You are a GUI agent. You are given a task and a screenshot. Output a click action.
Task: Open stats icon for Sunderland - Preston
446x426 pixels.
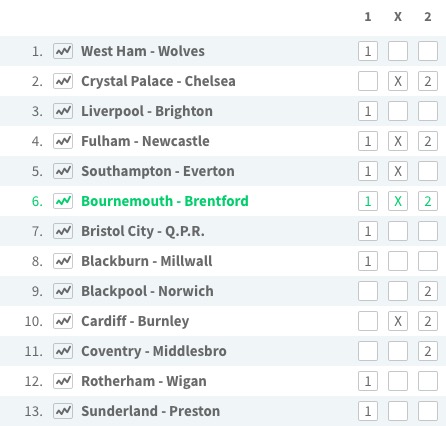click(x=63, y=411)
